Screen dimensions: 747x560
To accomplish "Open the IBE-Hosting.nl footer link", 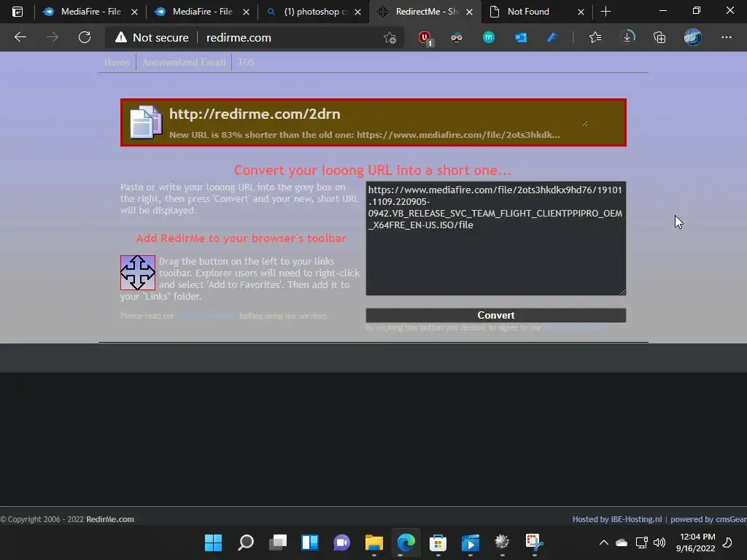I will 636,519.
